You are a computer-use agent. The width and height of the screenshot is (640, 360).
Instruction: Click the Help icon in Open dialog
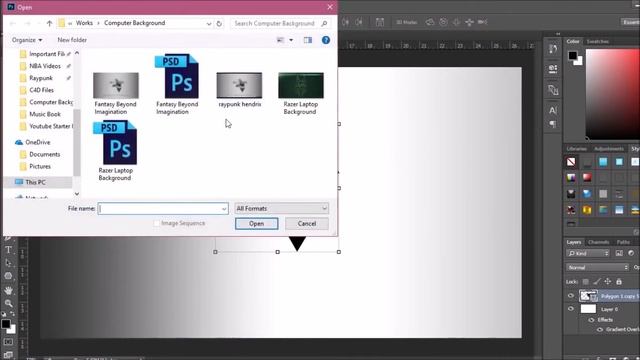pyautogui.click(x=326, y=40)
